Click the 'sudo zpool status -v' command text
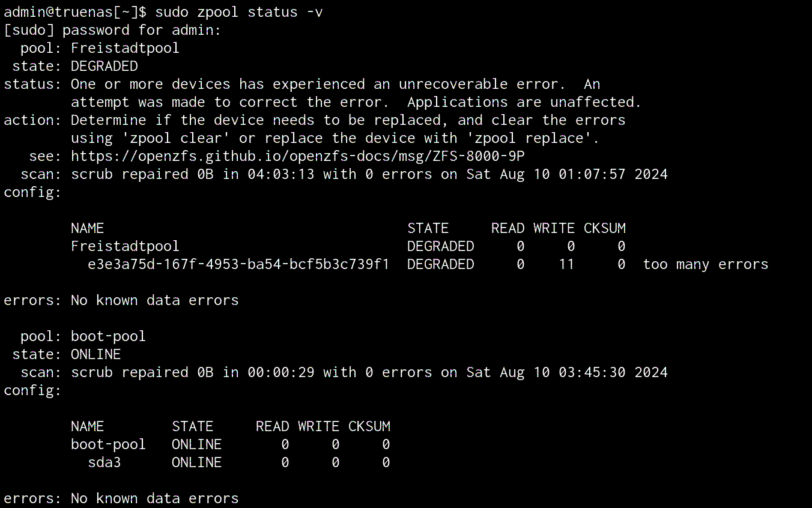The height and width of the screenshot is (508, 812). (x=239, y=12)
